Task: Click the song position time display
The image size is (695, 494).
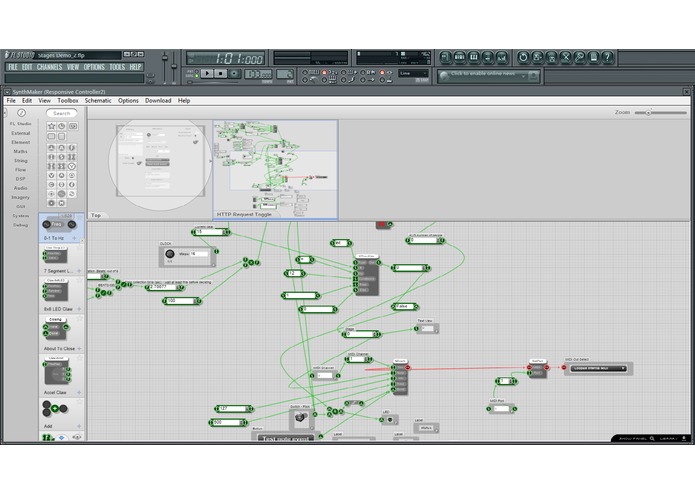Action: tap(226, 58)
